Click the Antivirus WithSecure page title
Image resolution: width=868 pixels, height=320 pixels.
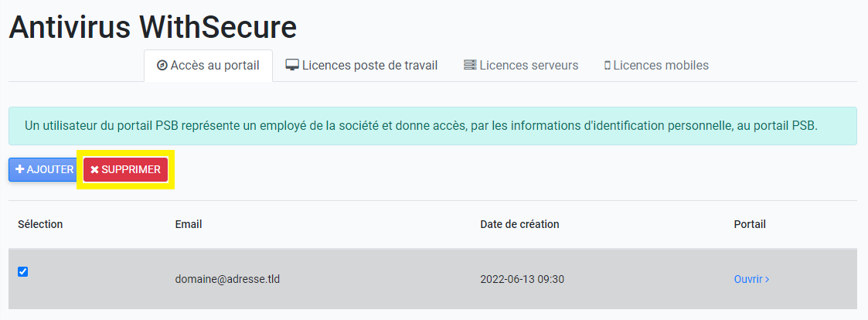(153, 26)
